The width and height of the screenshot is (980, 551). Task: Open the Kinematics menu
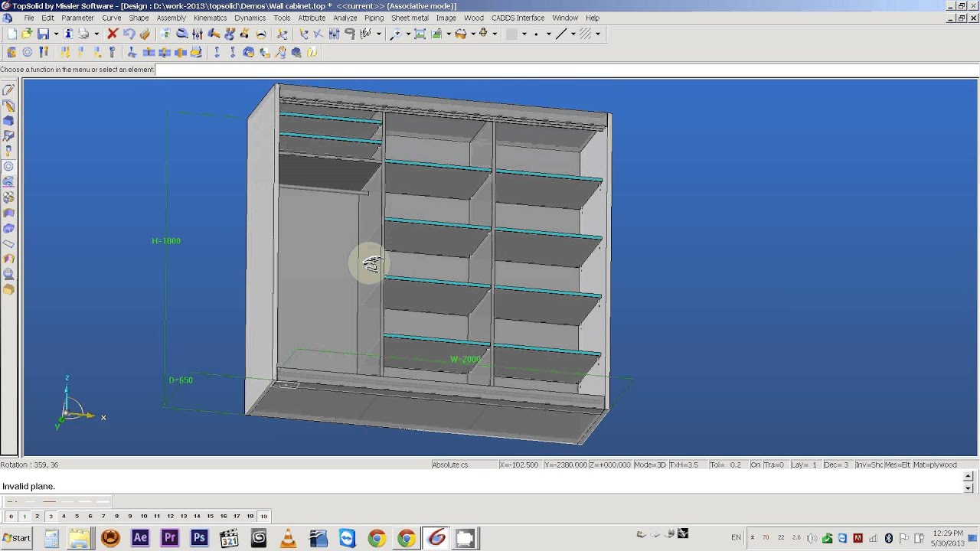pos(210,18)
